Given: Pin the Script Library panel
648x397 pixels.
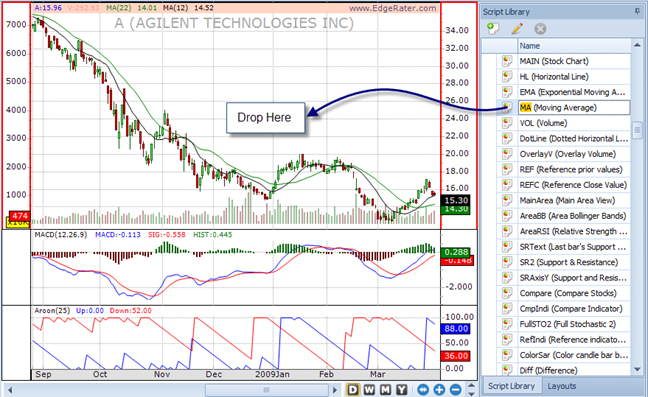Looking at the screenshot, I should pyautogui.click(x=637, y=12).
